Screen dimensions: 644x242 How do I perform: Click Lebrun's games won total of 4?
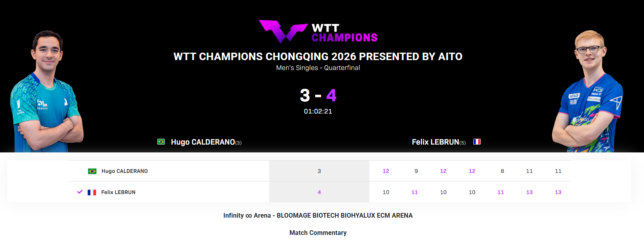click(x=319, y=192)
